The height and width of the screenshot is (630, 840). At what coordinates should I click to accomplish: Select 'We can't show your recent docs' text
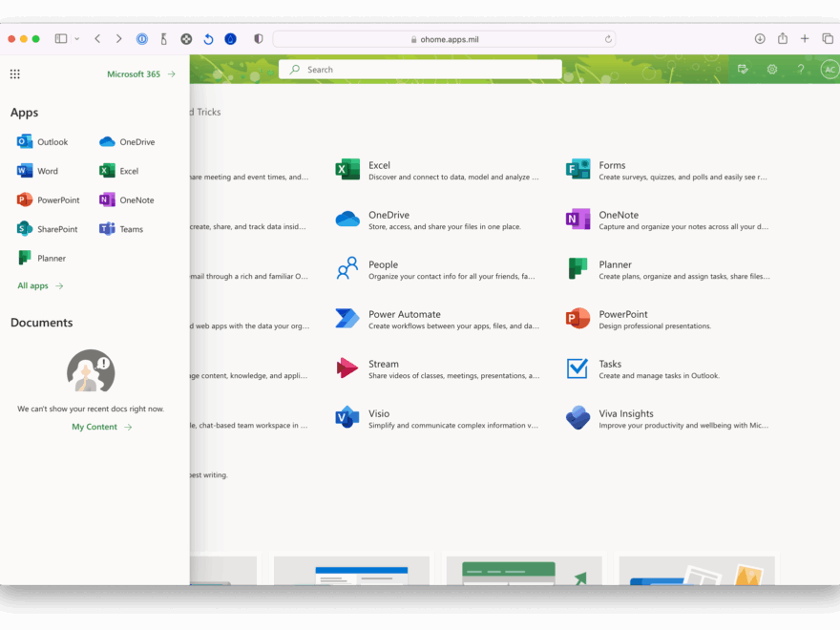[91, 409]
